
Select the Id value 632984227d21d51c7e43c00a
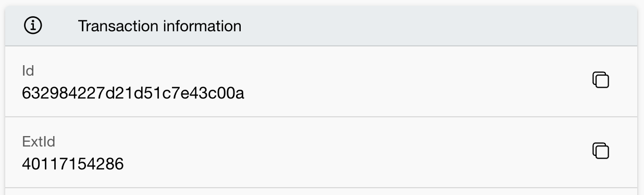[x=133, y=93]
